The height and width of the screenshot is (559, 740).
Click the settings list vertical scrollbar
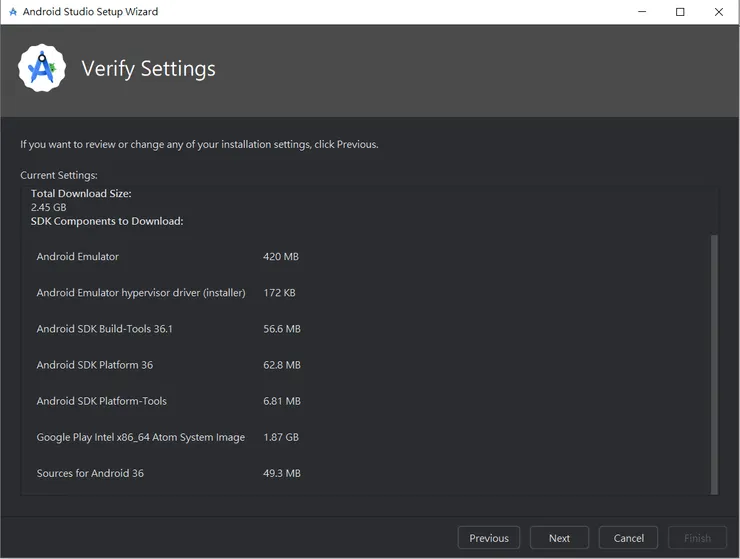[x=714, y=363]
